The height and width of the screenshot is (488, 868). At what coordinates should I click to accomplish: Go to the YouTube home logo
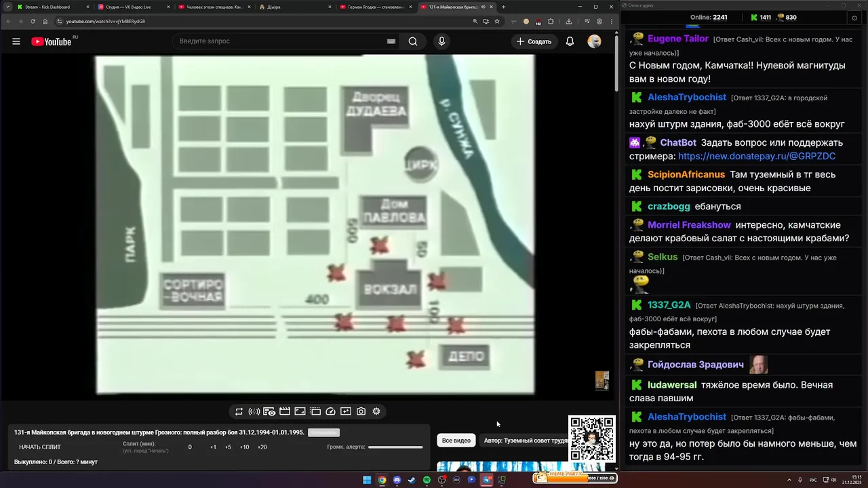[52, 41]
